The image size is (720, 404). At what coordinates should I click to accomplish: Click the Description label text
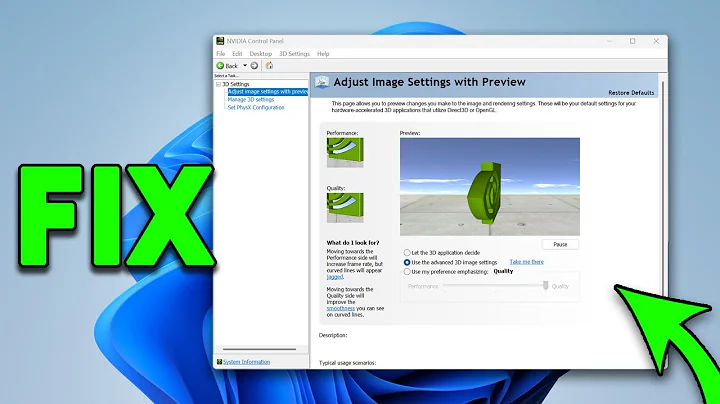click(333, 335)
